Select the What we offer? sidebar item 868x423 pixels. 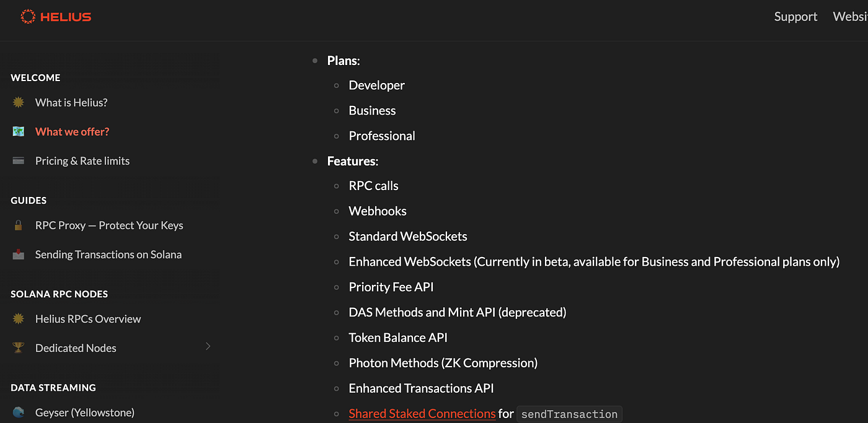click(72, 131)
